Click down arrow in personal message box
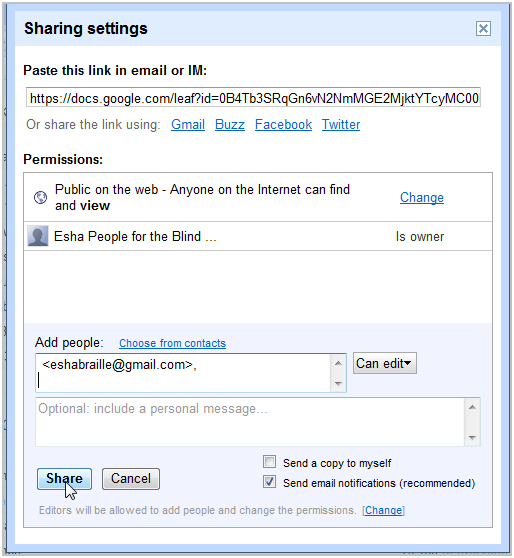 click(x=472, y=438)
